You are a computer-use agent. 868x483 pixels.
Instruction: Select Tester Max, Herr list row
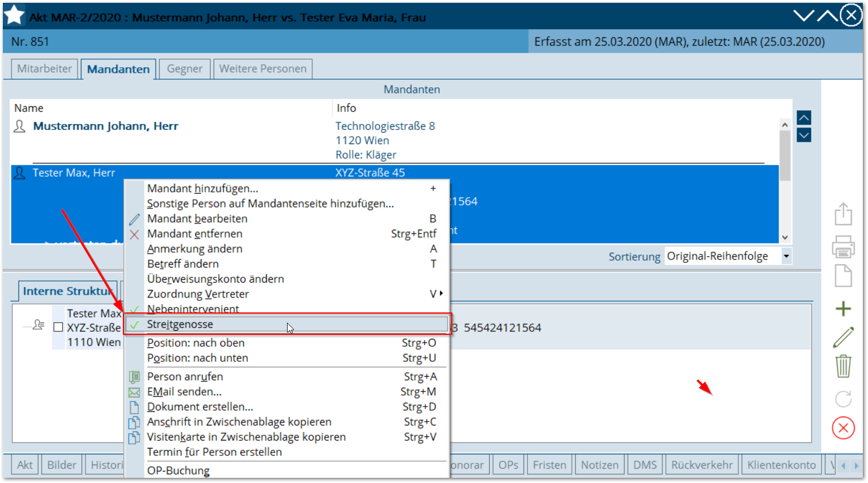394,203
